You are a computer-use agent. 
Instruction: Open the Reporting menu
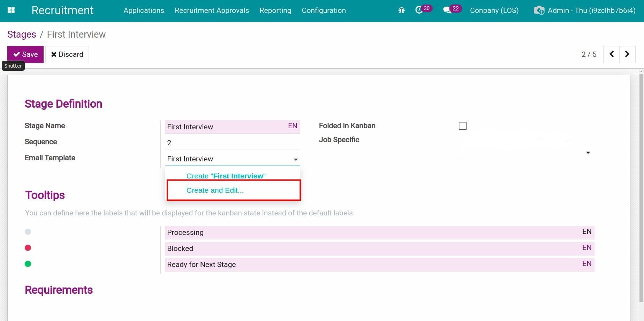[x=275, y=10]
